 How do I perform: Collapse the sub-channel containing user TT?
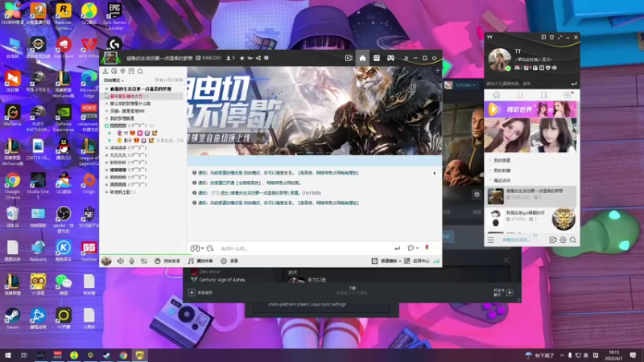[106, 125]
